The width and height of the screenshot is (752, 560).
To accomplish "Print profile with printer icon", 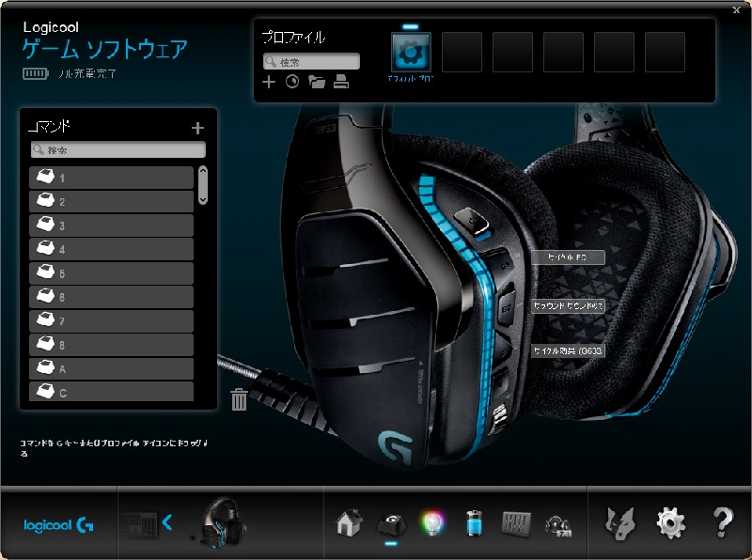I will [x=341, y=82].
